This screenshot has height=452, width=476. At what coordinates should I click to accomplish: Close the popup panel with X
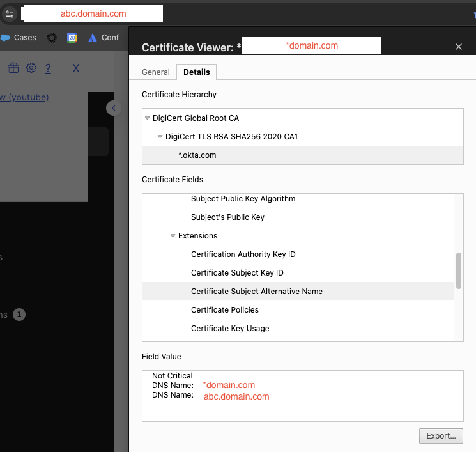[x=75, y=68]
